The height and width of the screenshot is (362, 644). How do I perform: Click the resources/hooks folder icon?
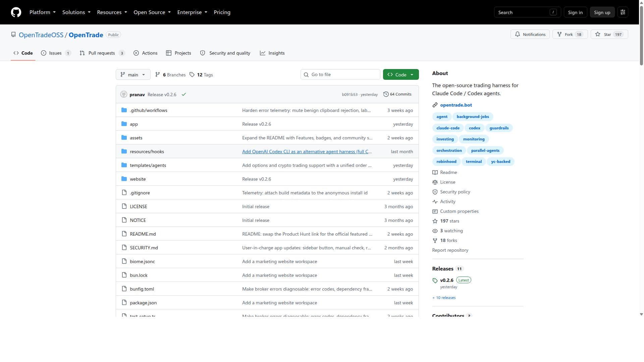point(124,152)
